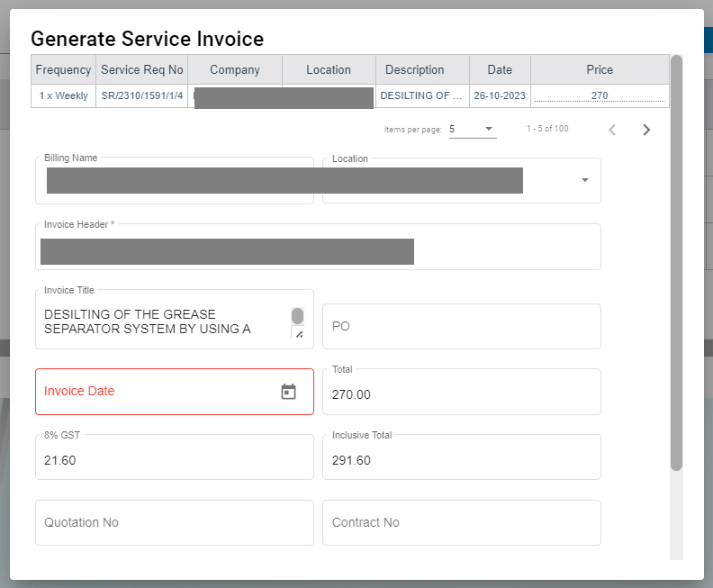The height and width of the screenshot is (588, 713).
Task: Focus the Contract No field
Action: click(461, 522)
